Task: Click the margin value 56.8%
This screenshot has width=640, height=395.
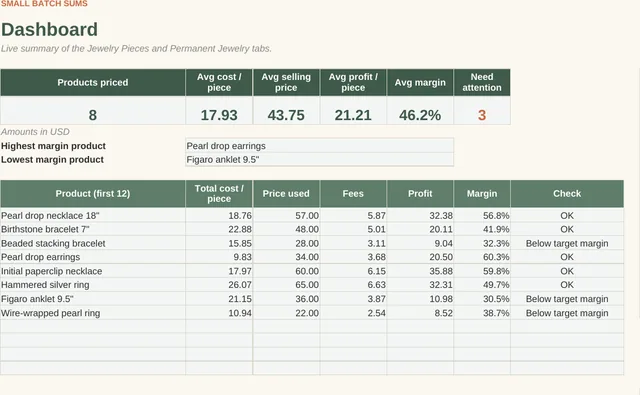Action: (496, 215)
